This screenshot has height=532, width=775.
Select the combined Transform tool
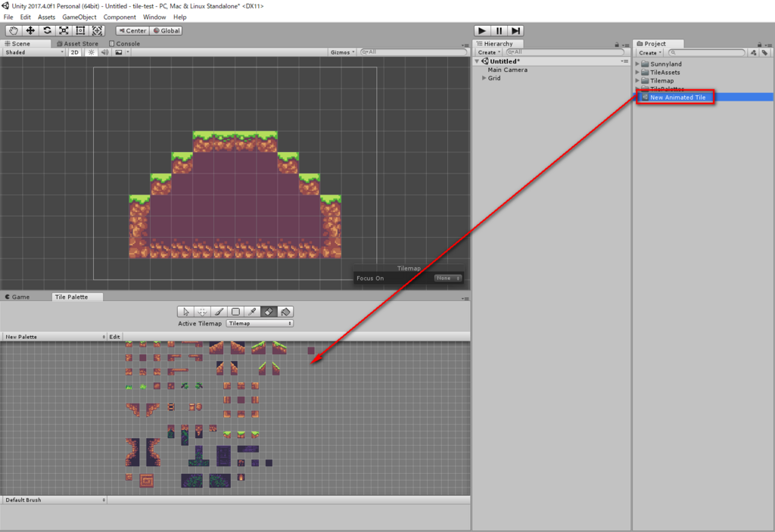click(x=98, y=31)
